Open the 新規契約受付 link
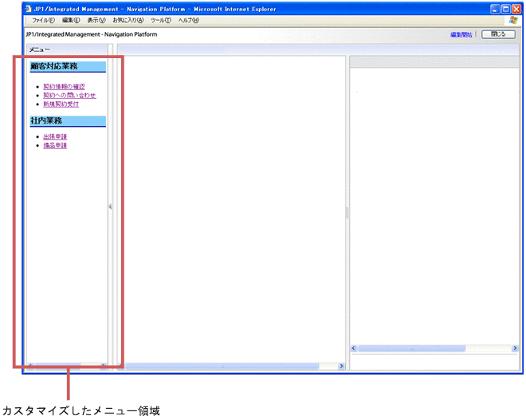This screenshot has height=420, width=526. pos(61,104)
